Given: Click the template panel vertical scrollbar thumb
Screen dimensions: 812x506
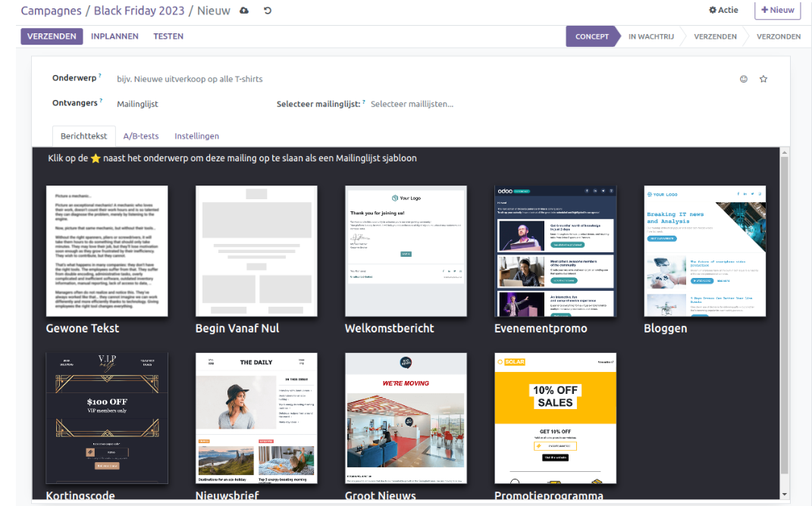Looking at the screenshot, I should 785,316.
